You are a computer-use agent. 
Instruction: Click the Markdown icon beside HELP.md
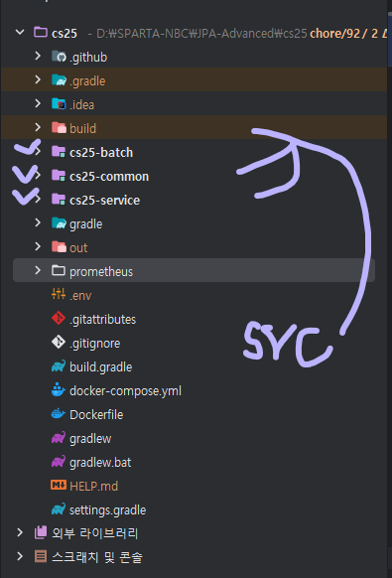[x=59, y=486]
